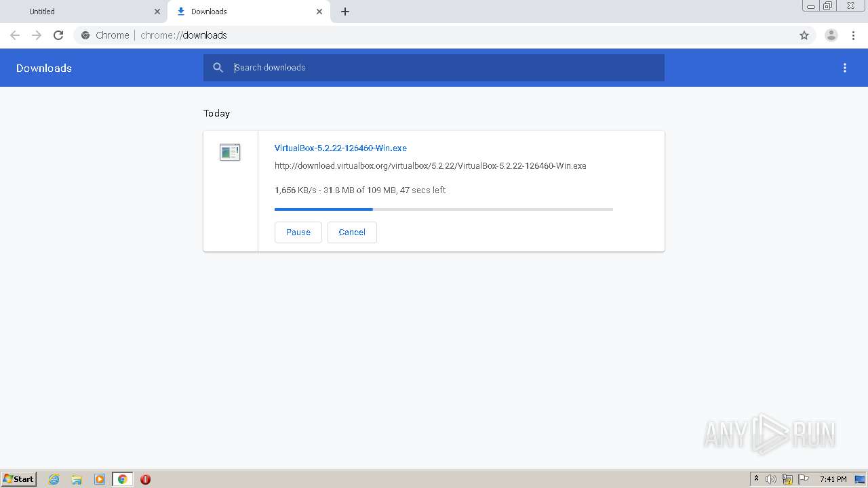Click the show desktop tray icon
The height and width of the screenshot is (488, 868).
[860, 479]
